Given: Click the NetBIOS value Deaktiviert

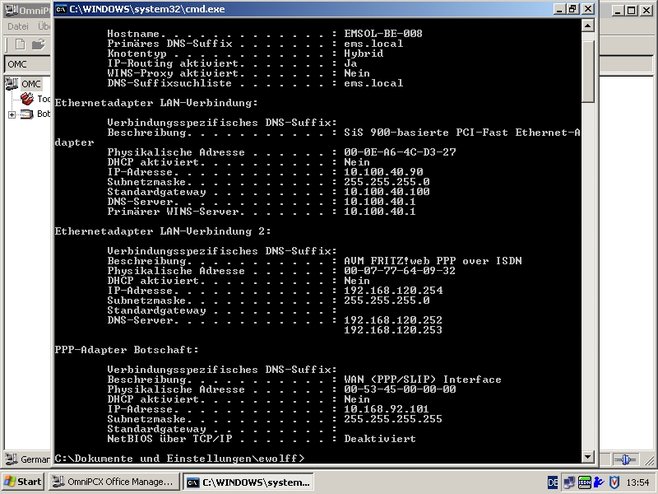Looking at the screenshot, I should pos(380,439).
